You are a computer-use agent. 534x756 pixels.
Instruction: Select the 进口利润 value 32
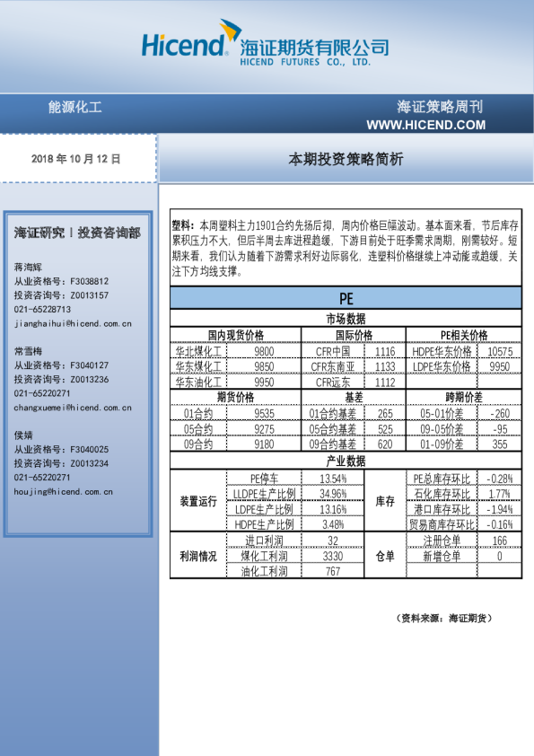333,541
